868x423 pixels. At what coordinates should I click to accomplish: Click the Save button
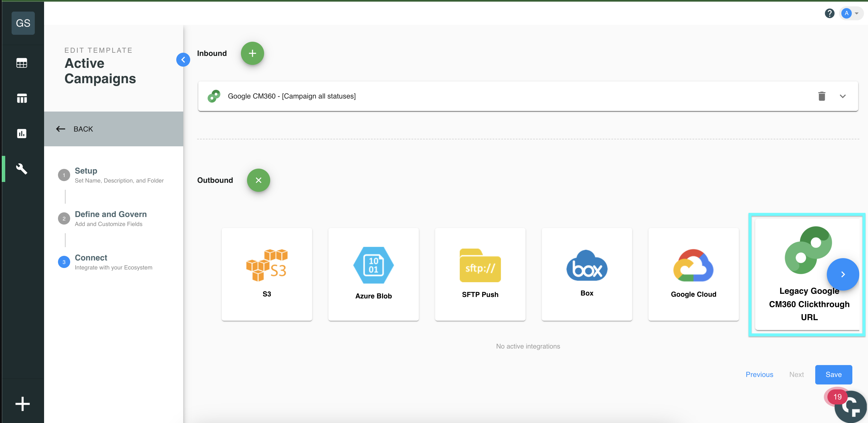(x=833, y=375)
